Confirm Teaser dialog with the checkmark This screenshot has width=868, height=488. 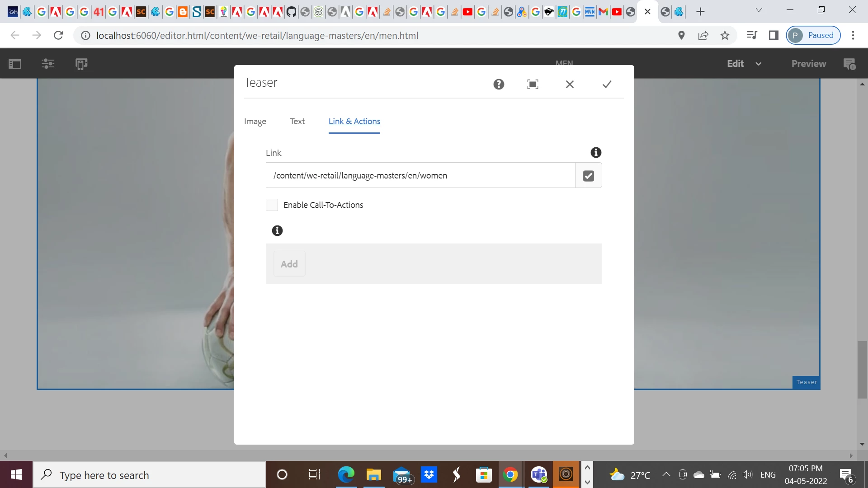(x=607, y=84)
